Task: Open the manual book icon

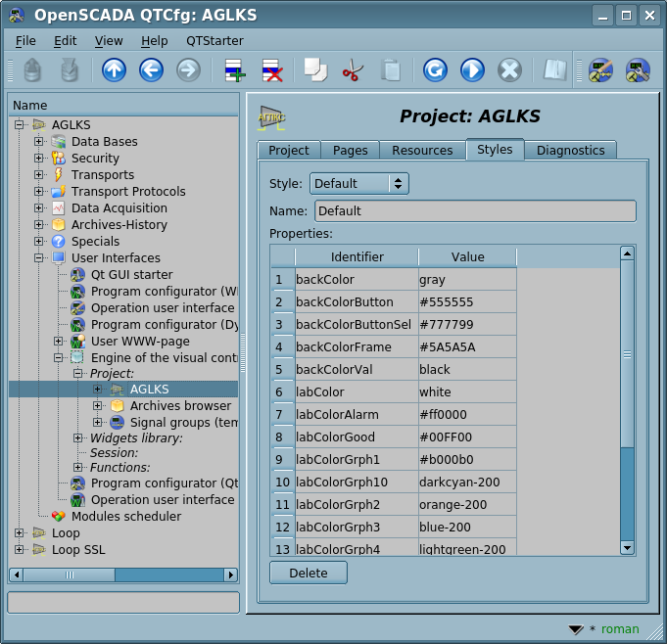Action: pos(554,70)
